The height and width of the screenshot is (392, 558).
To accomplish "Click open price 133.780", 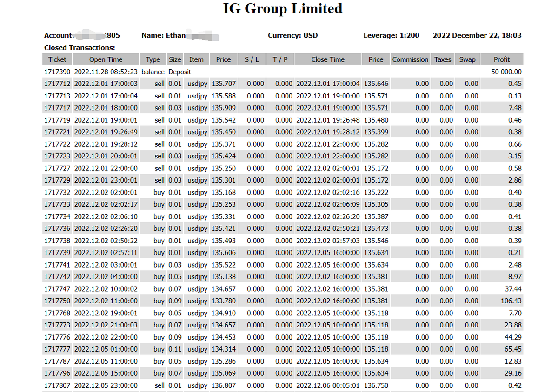I will (x=224, y=301).
